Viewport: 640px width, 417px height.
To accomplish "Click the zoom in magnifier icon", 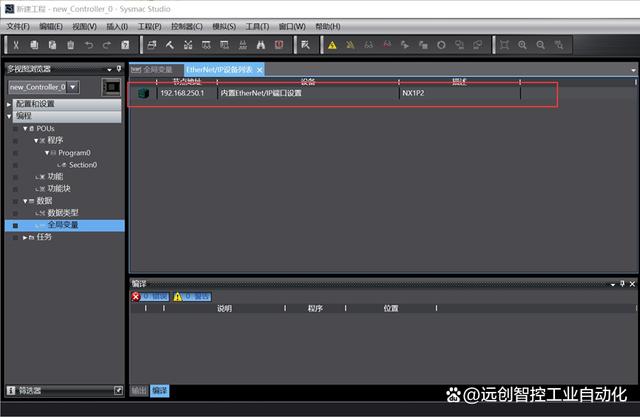I will (x=522, y=45).
